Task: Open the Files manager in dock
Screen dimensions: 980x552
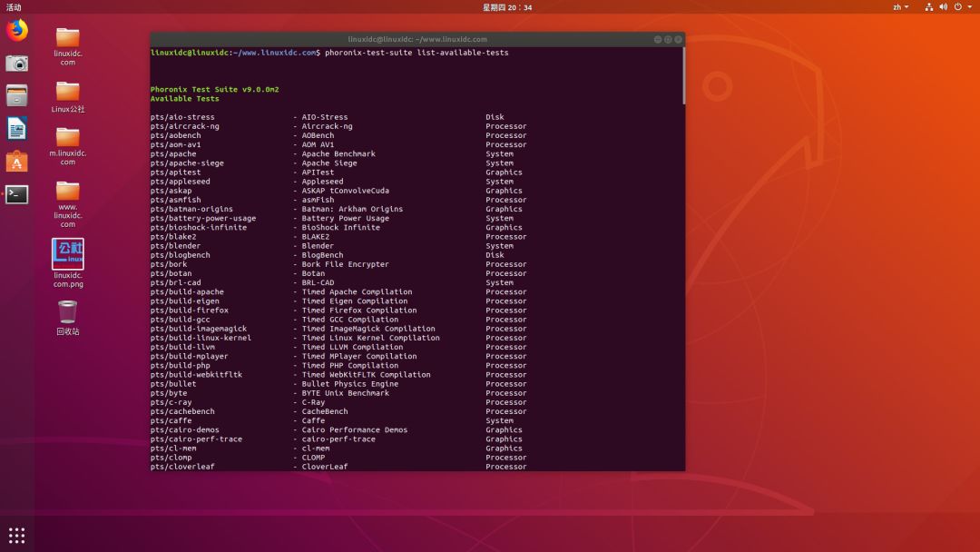Action: click(17, 95)
